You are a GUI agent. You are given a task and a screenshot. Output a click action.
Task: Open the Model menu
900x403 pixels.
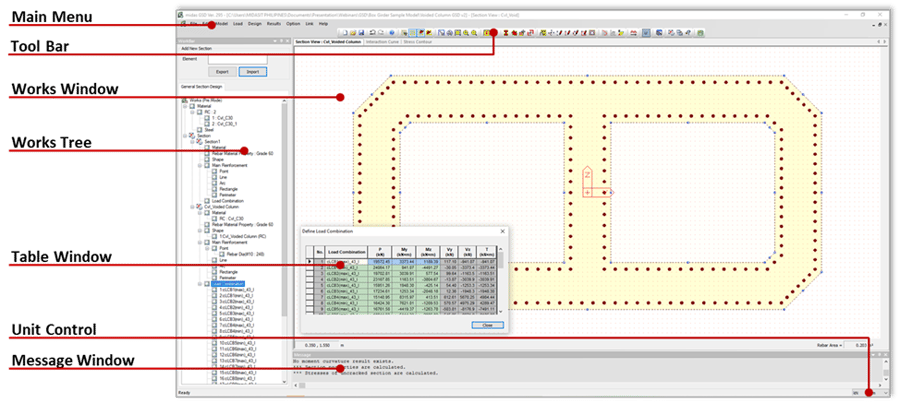[222, 24]
